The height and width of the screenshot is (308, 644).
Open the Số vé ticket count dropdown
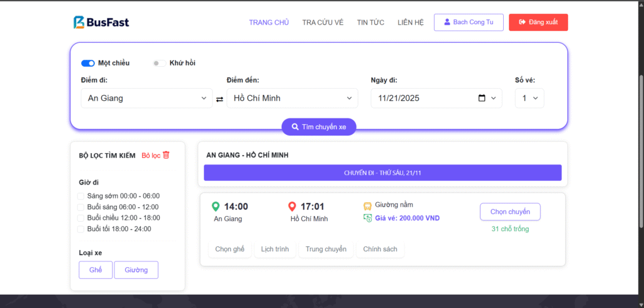529,98
